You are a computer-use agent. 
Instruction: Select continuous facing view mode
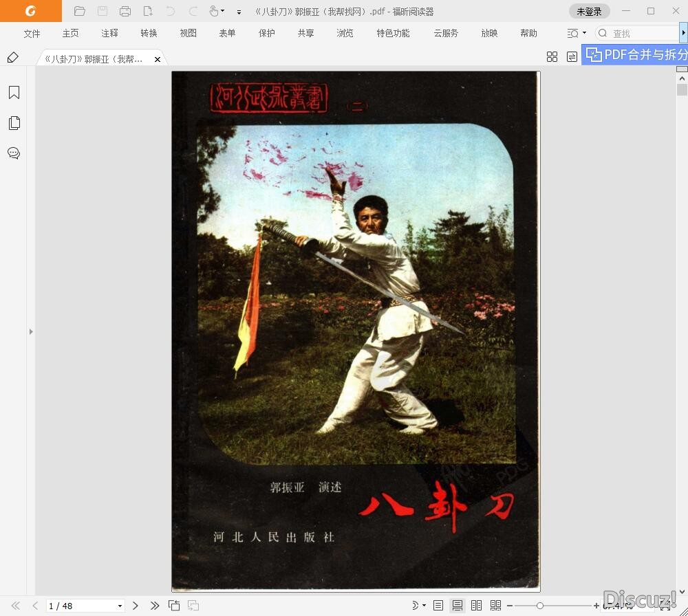pos(496,606)
